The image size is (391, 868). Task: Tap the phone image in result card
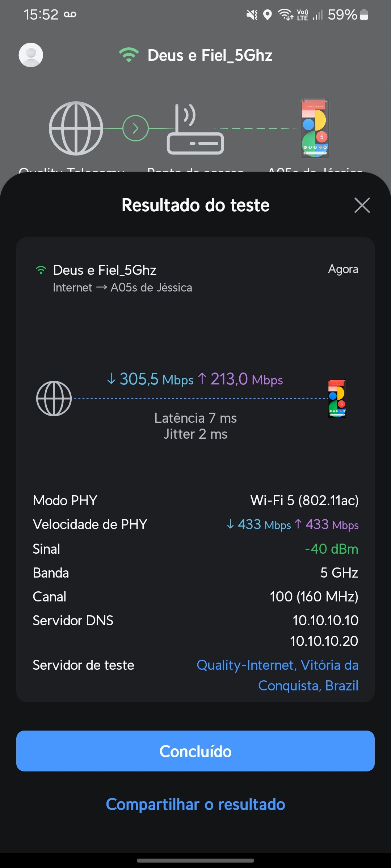pyautogui.click(x=337, y=398)
